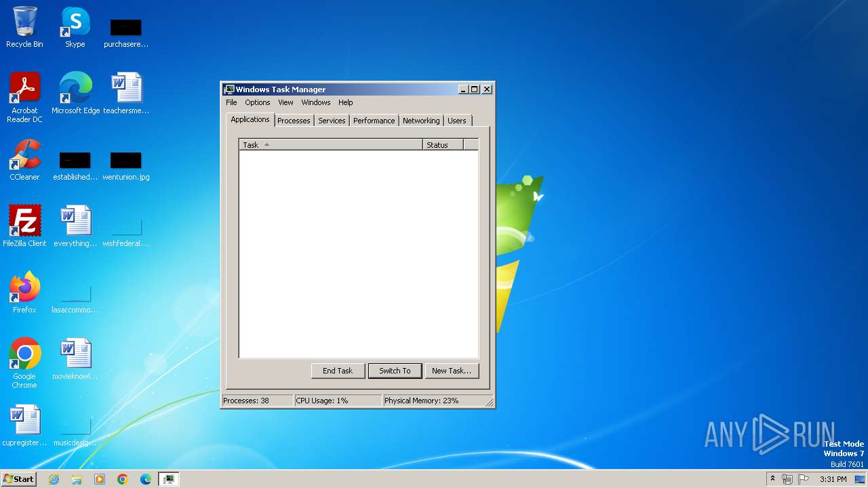Click Chrome icon in the taskbar
The image size is (868, 488).
pos(123,479)
